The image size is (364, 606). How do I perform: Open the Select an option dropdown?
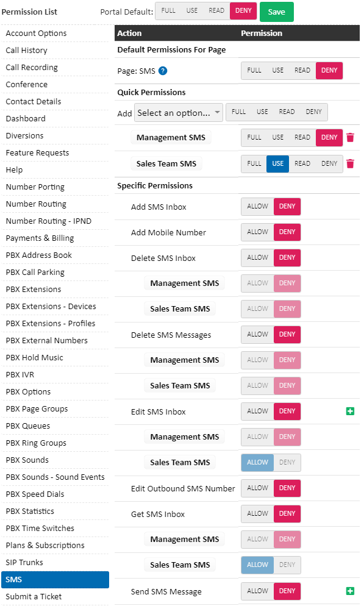(179, 113)
